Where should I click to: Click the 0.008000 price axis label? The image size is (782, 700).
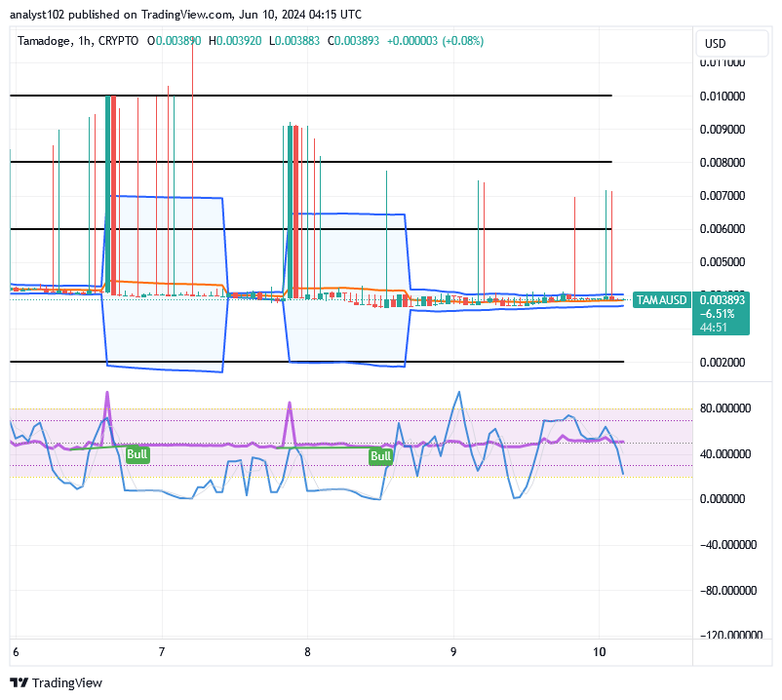(723, 163)
